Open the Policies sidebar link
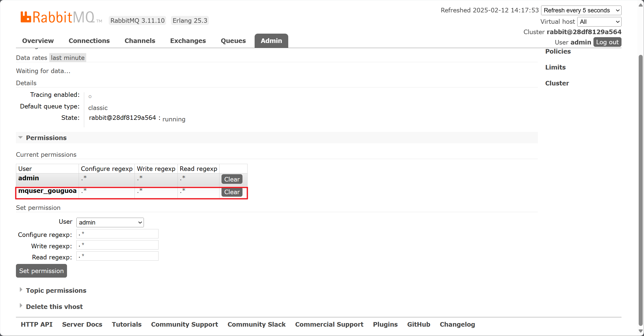Screen dimensions: 644x336 (x=558, y=52)
